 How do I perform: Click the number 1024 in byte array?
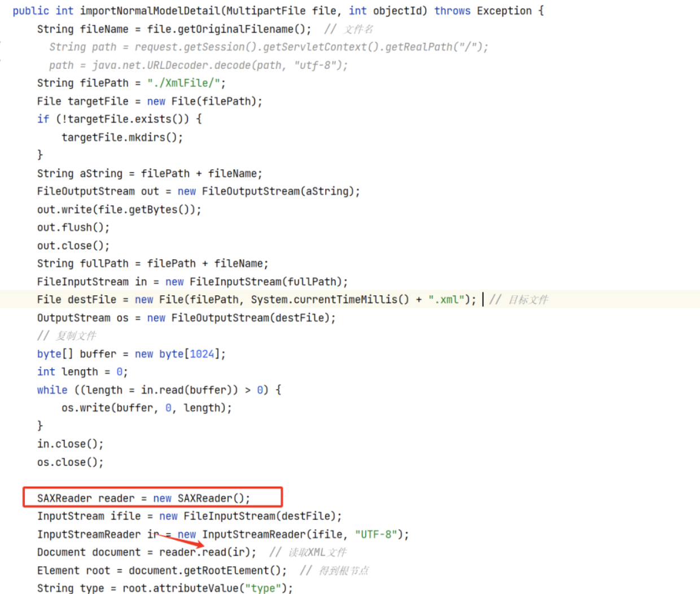point(202,354)
